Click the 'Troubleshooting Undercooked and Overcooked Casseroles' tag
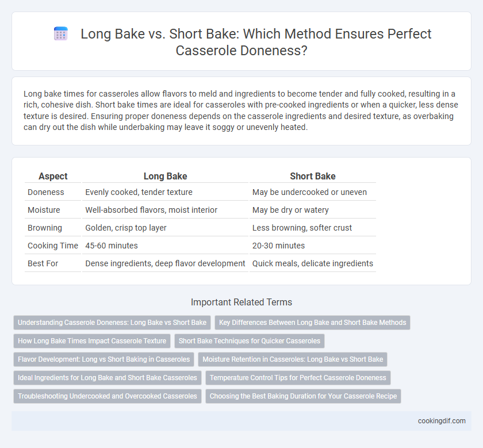 [x=107, y=396]
